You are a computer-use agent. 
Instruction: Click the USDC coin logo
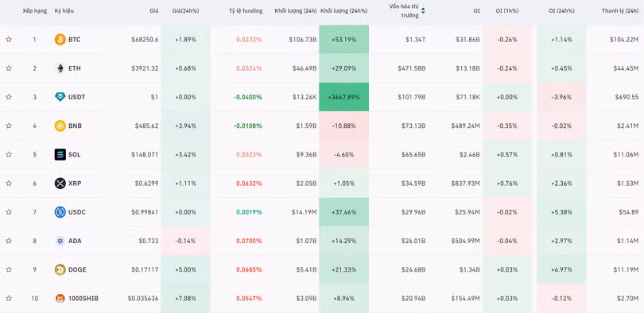point(60,212)
